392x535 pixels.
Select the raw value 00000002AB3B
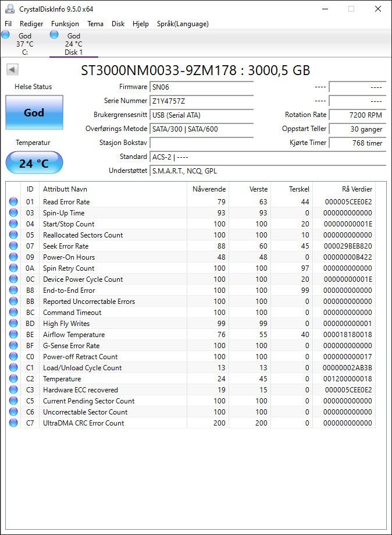click(x=347, y=367)
